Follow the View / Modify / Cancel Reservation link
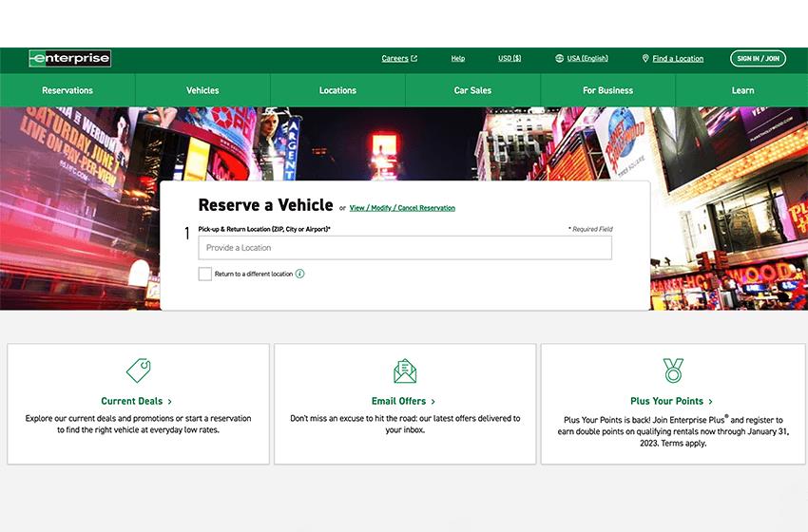Viewport: 808px width, 532px height. (x=402, y=208)
